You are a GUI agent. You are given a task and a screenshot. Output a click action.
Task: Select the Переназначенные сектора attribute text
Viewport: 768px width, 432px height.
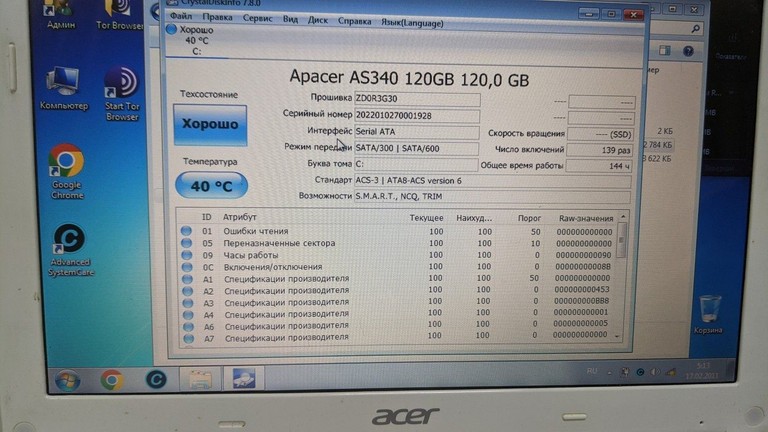[279, 243]
